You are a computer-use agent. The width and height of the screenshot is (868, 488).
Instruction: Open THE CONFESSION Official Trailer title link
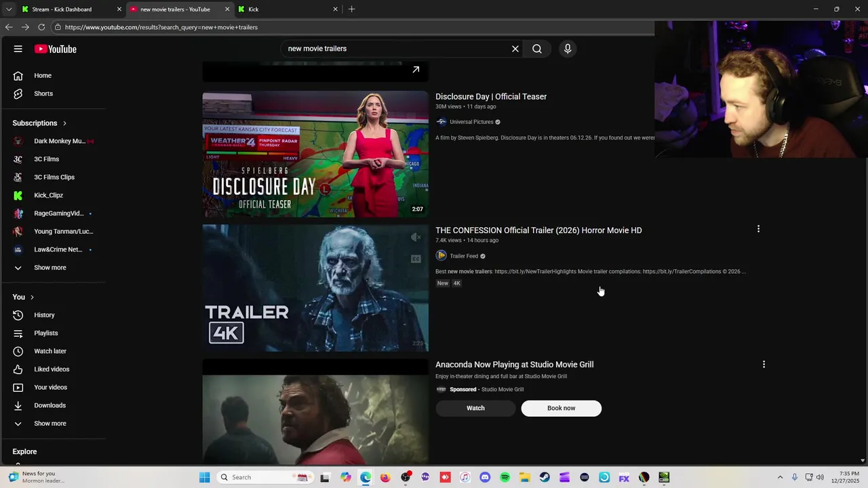click(x=538, y=230)
